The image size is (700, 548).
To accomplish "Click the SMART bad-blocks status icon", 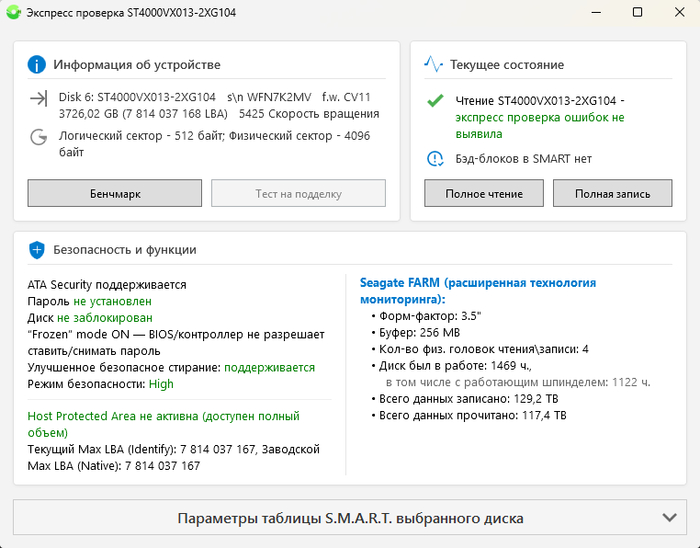I will [435, 158].
